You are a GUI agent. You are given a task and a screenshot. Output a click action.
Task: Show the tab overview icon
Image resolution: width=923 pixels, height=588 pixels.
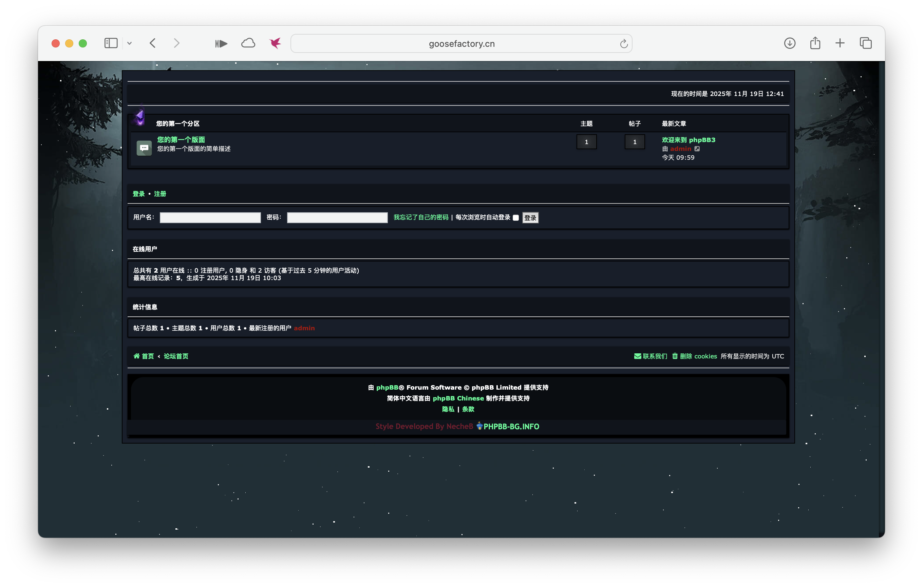(x=866, y=43)
